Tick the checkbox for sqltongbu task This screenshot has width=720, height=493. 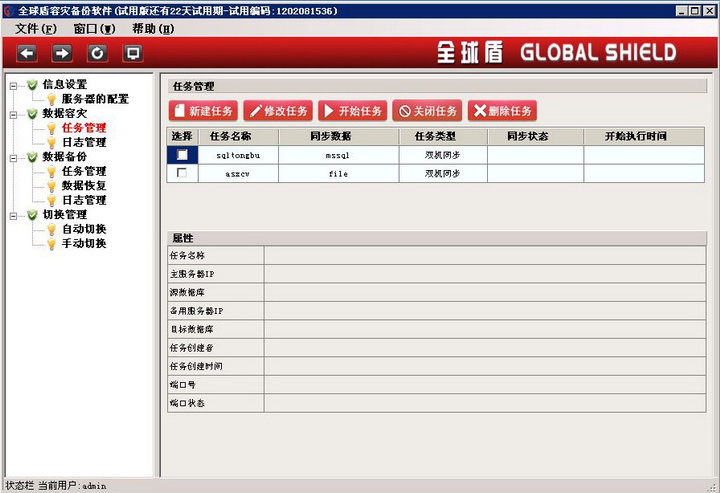pyautogui.click(x=182, y=155)
